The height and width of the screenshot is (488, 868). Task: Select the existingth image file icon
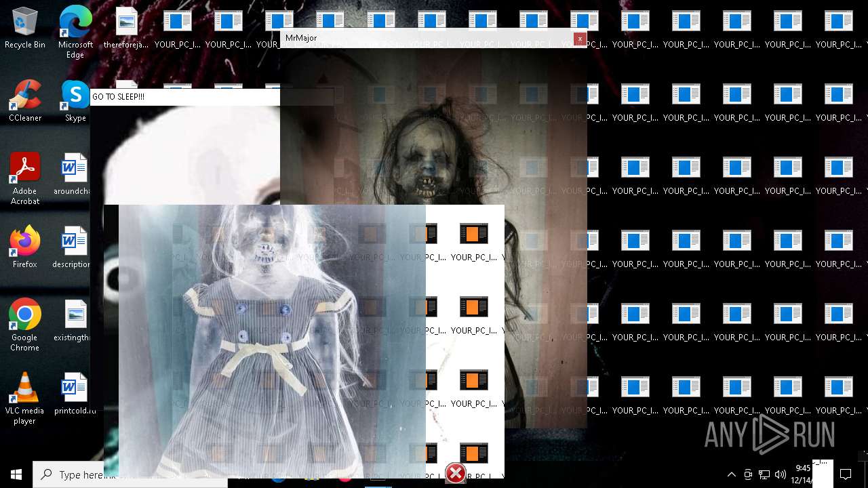pyautogui.click(x=73, y=321)
